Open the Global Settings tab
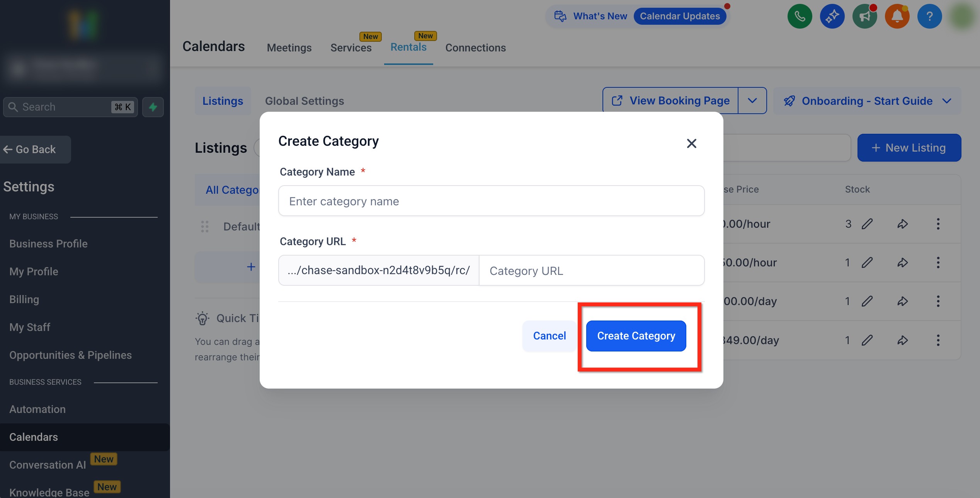The height and width of the screenshot is (498, 980). point(304,101)
